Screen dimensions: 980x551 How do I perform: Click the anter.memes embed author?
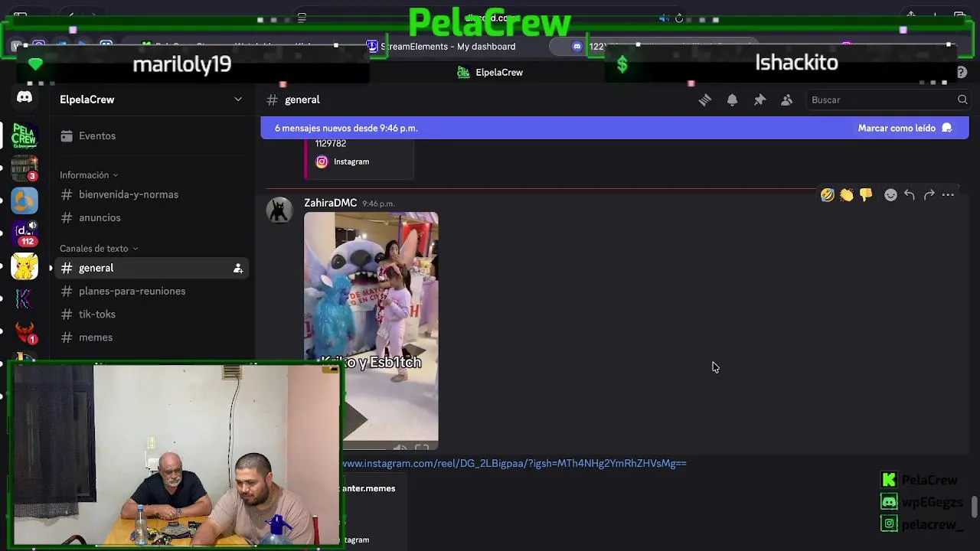(369, 488)
